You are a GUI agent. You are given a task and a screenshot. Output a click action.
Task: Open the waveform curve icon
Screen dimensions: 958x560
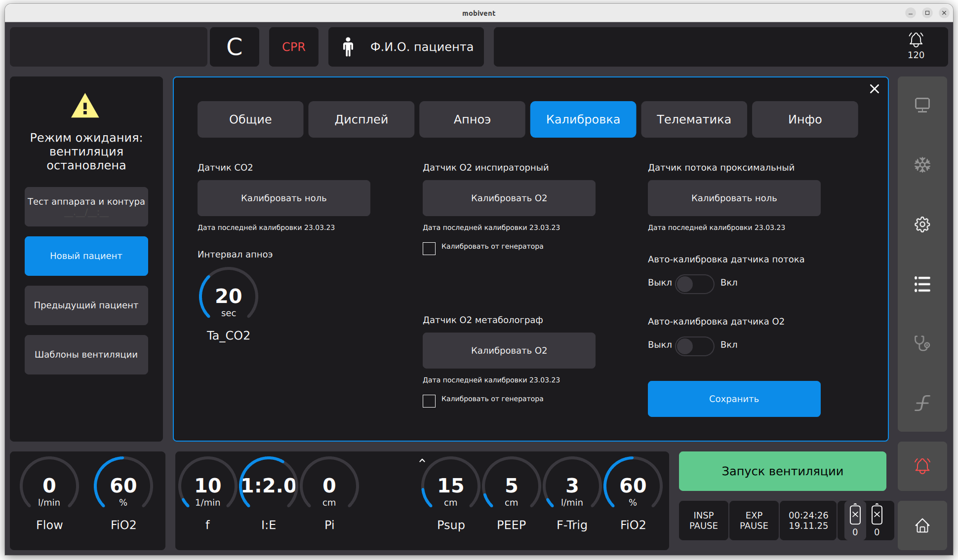922,403
